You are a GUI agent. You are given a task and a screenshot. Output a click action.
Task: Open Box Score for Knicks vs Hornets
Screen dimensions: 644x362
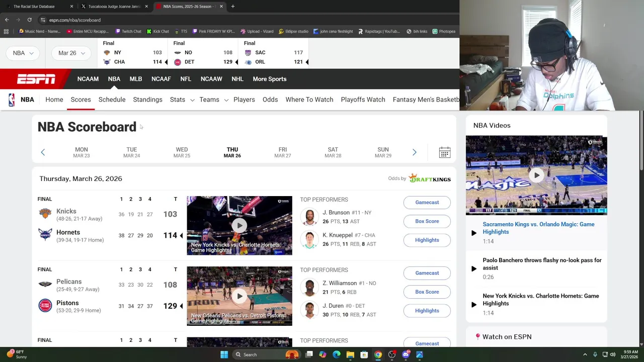[x=427, y=221]
